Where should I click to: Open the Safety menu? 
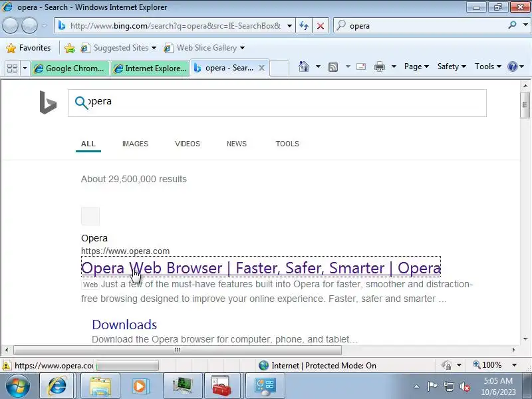pyautogui.click(x=452, y=66)
